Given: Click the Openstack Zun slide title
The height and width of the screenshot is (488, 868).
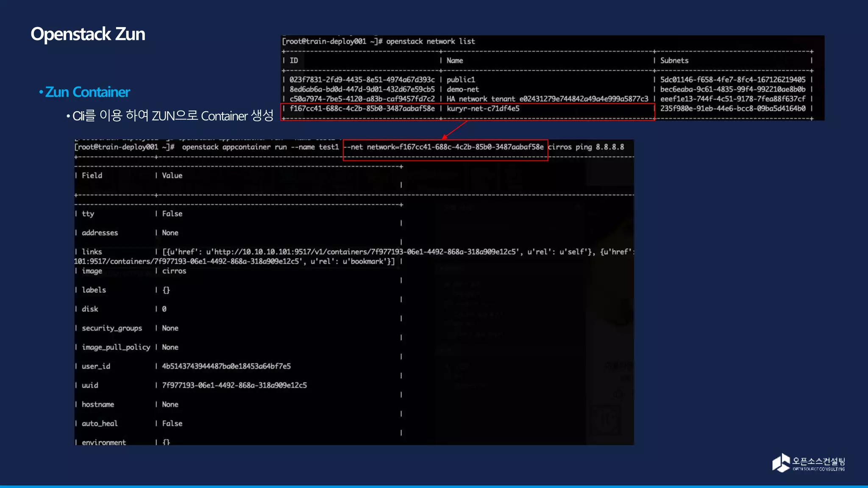Looking at the screenshot, I should point(88,34).
